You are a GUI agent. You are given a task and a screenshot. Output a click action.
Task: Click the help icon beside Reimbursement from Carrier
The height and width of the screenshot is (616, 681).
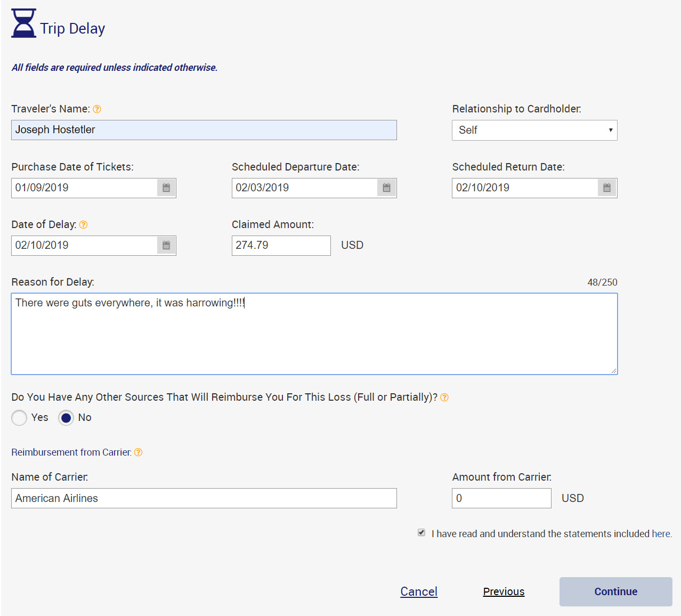(138, 452)
